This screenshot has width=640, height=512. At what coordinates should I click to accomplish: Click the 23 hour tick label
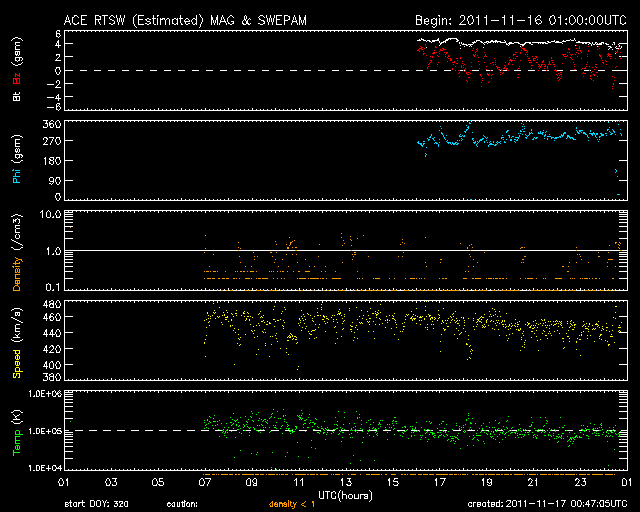(x=579, y=482)
